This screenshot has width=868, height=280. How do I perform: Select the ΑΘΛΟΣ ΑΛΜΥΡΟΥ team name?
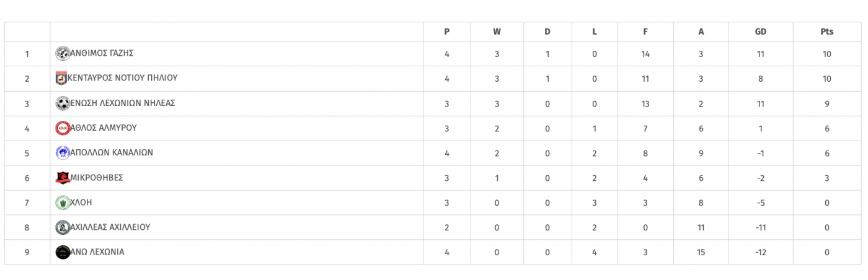click(x=104, y=128)
